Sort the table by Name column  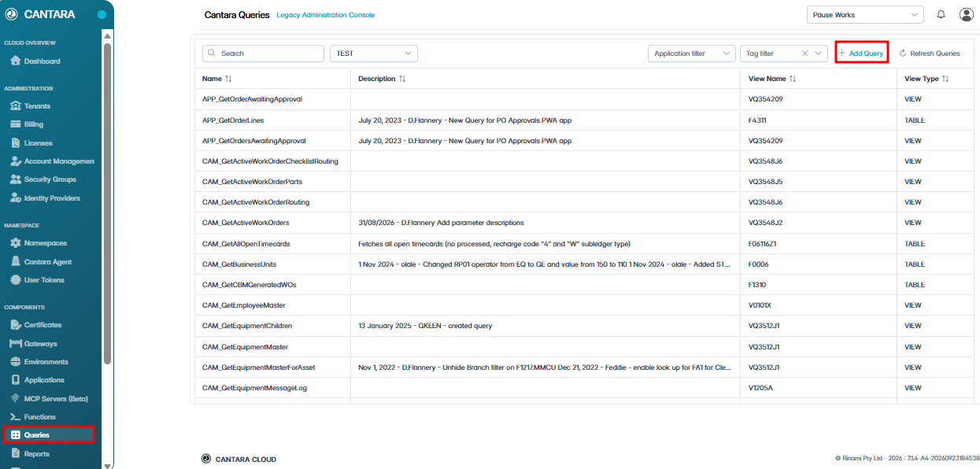click(228, 79)
